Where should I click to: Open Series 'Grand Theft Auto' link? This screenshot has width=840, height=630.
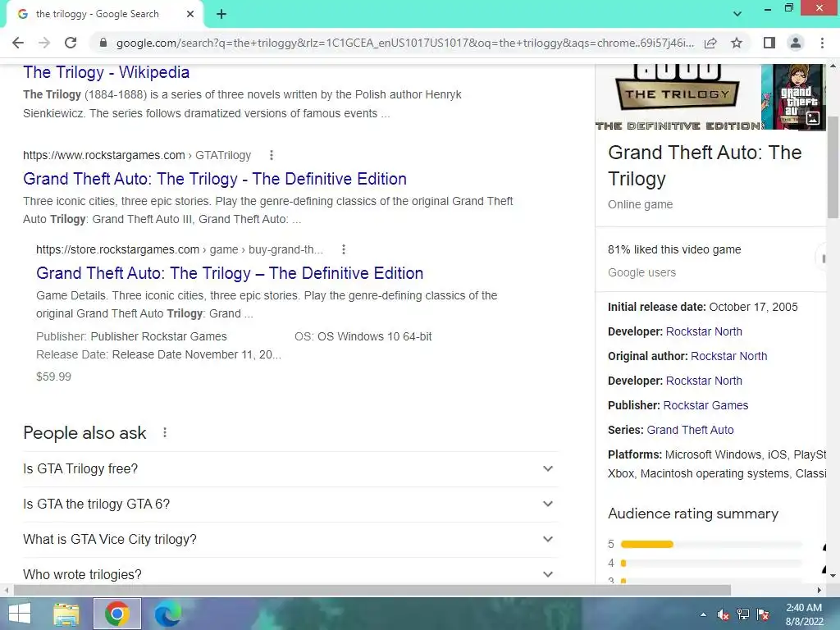tap(690, 430)
